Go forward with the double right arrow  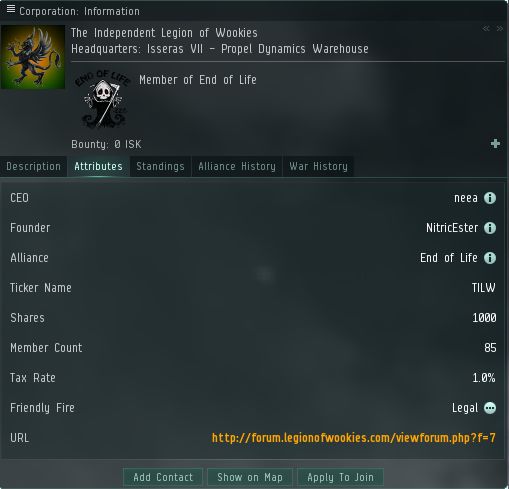pyautogui.click(x=499, y=29)
